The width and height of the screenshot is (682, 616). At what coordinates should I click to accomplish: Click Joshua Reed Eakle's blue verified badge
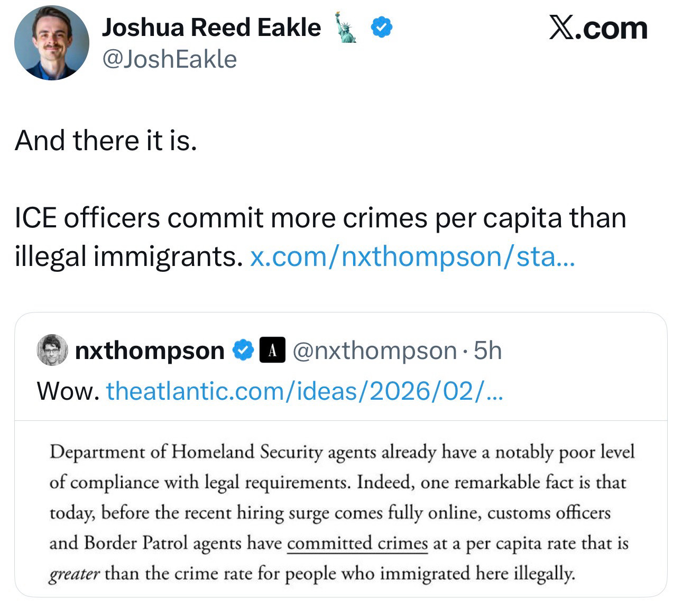tap(381, 27)
